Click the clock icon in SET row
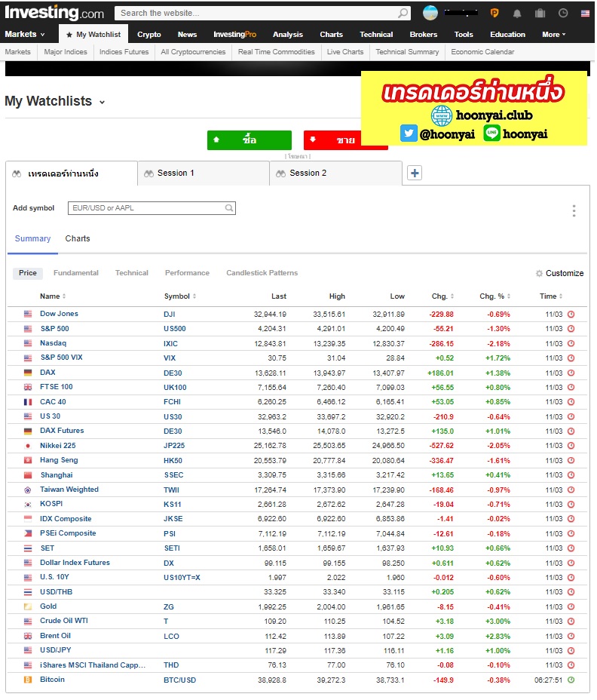 (571, 548)
